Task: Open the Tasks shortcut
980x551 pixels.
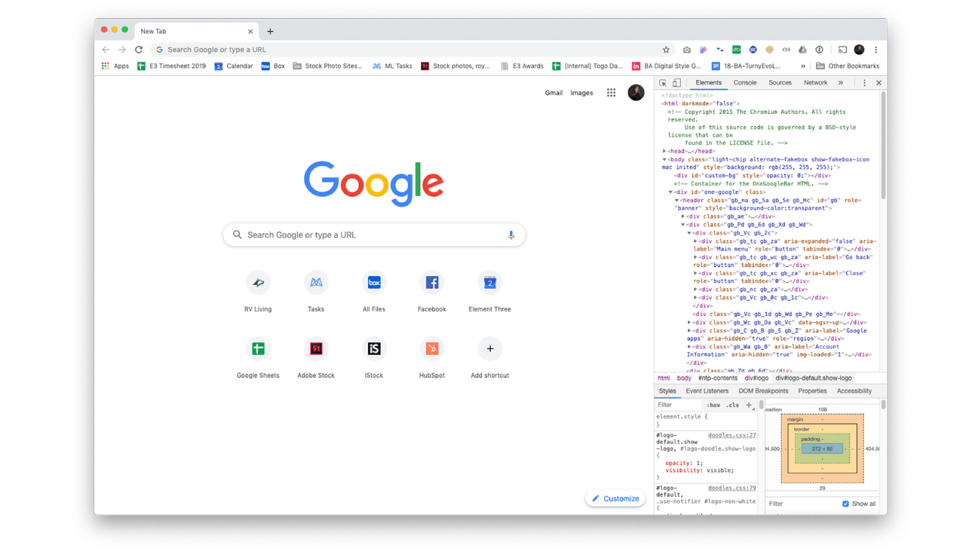Action: coord(316,292)
